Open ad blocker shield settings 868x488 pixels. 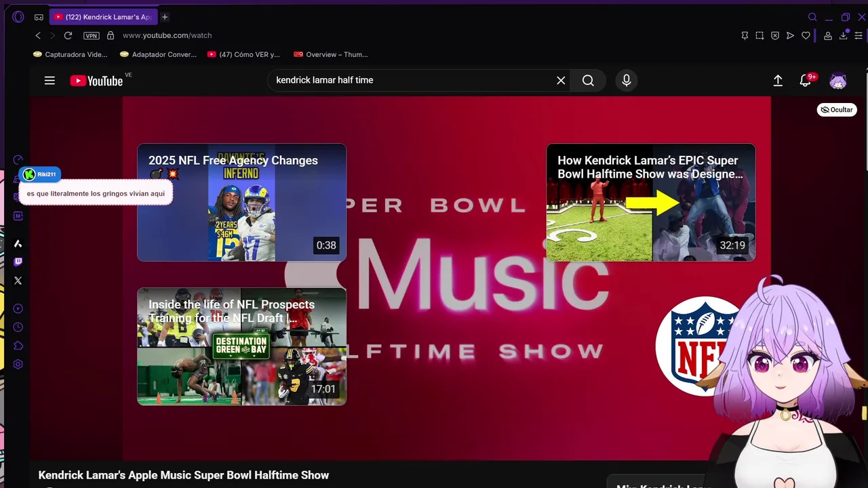coord(775,35)
